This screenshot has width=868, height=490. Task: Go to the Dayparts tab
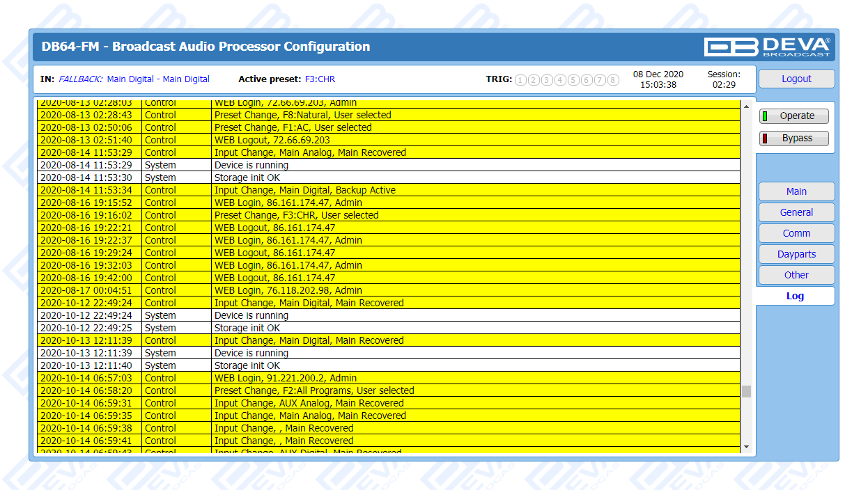(796, 254)
